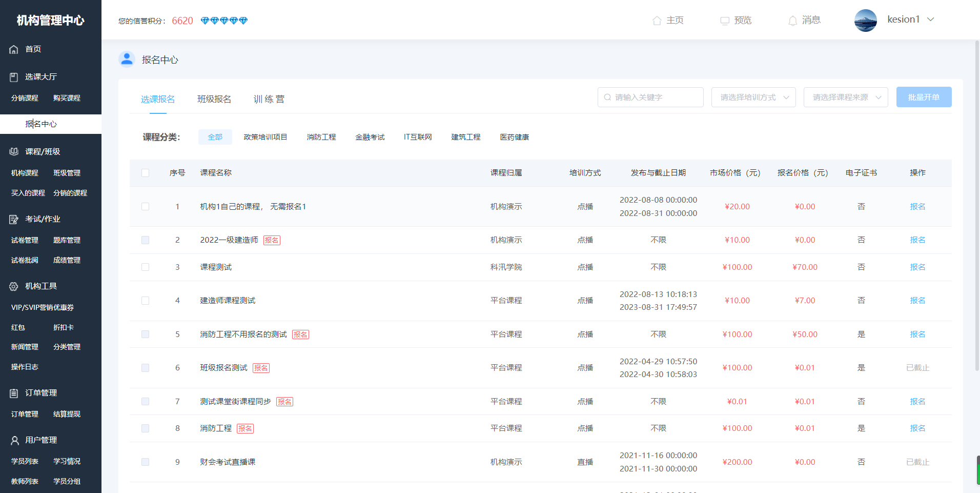Click 报名 link for 课程测试
Viewport: 980px width, 493px height.
click(x=917, y=267)
